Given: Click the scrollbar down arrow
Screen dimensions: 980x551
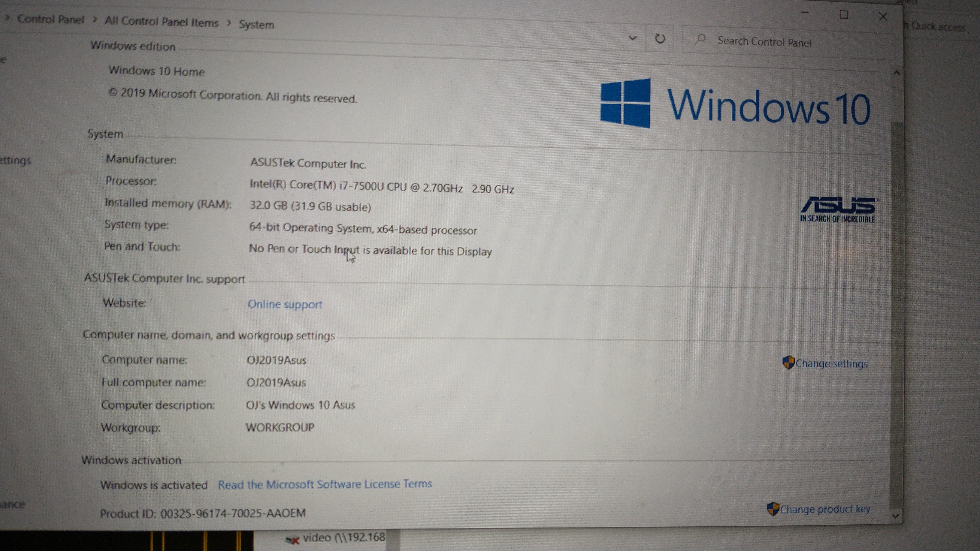Looking at the screenshot, I should [895, 516].
